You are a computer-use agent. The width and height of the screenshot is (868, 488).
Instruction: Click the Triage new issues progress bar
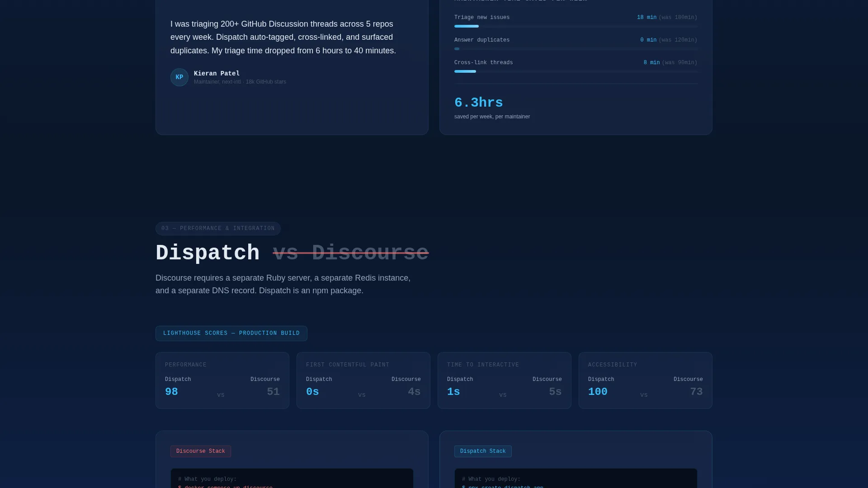[x=576, y=26]
